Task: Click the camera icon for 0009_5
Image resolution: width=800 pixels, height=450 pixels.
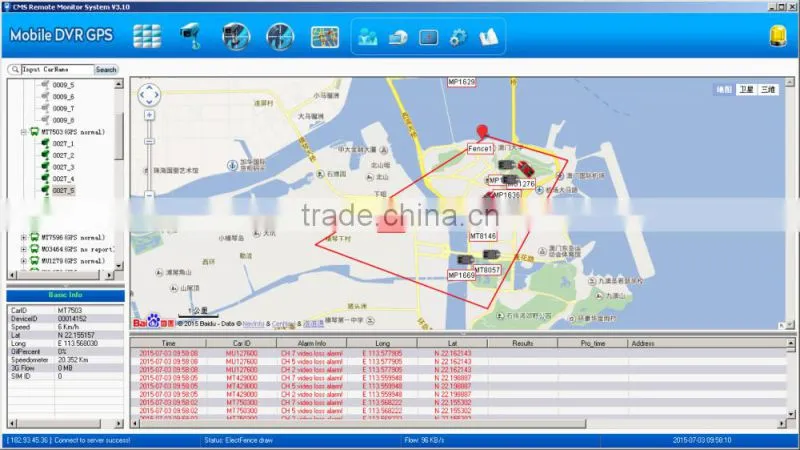Action: coord(45,85)
